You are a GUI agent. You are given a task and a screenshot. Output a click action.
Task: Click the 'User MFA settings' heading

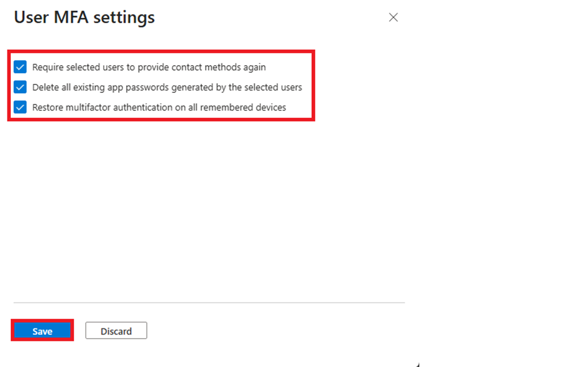pos(84,17)
